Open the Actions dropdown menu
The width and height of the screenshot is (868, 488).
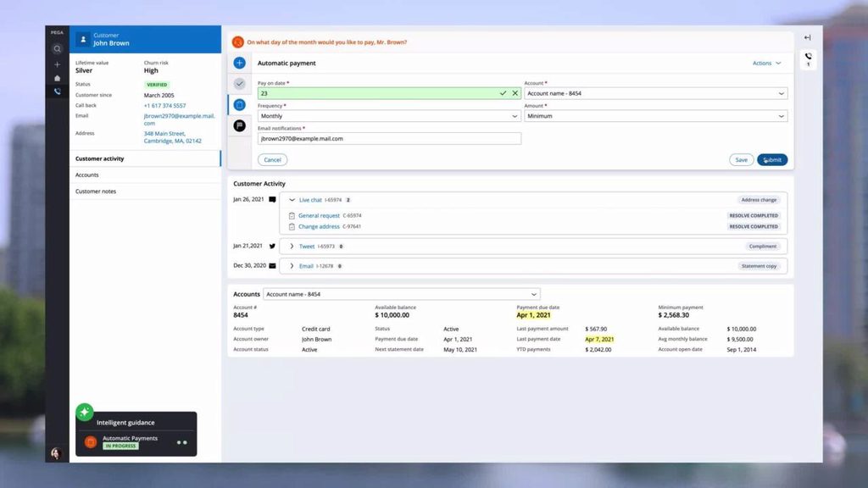tap(766, 64)
